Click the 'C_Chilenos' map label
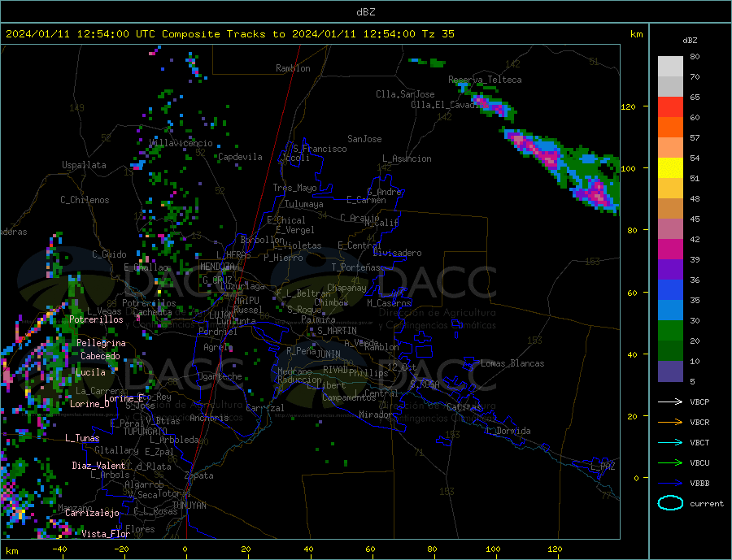This screenshot has width=732, height=560. tap(85, 200)
